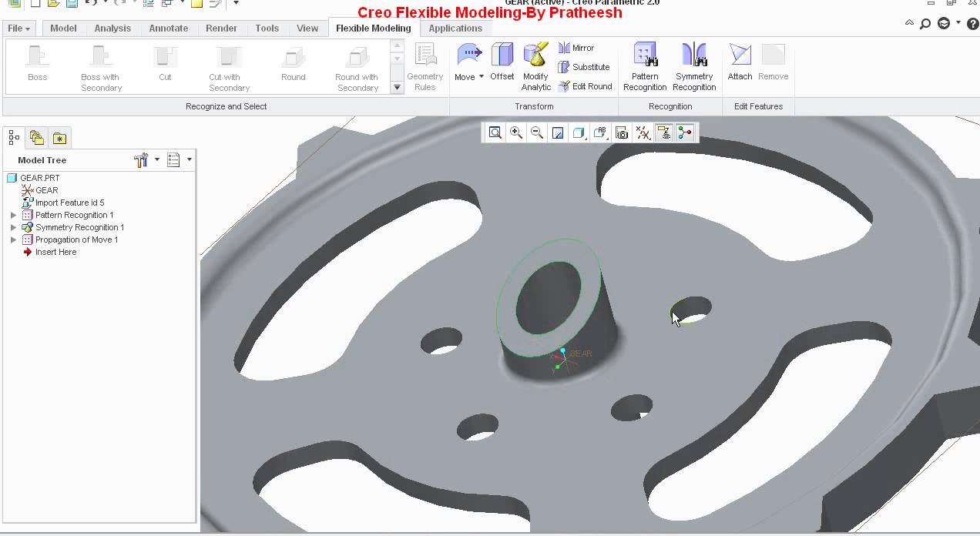Viewport: 980px width, 536px height.
Task: Select Cut with Secondary rule
Action: click(x=229, y=69)
